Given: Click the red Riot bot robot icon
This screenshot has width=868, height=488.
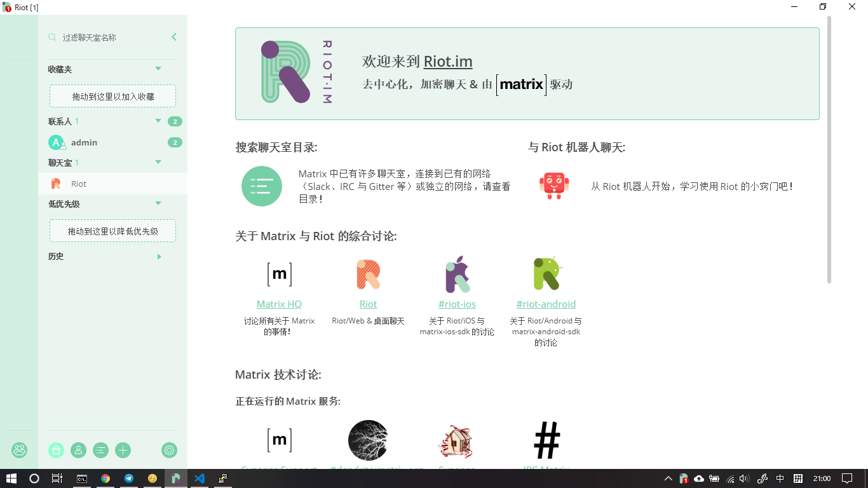Looking at the screenshot, I should [554, 186].
